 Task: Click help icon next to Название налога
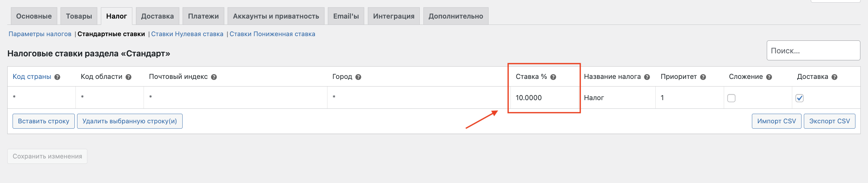click(647, 77)
